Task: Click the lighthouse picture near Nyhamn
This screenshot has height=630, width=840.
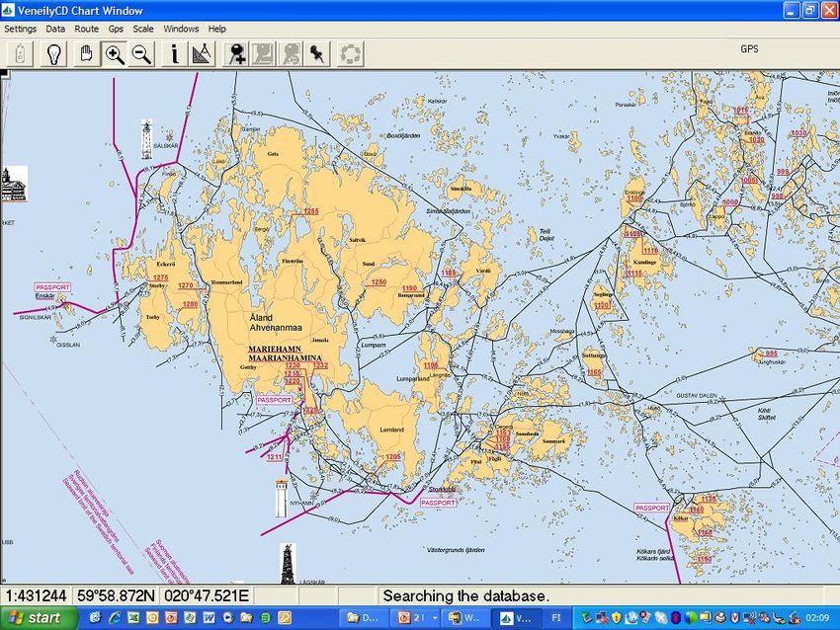Action: pos(282,499)
